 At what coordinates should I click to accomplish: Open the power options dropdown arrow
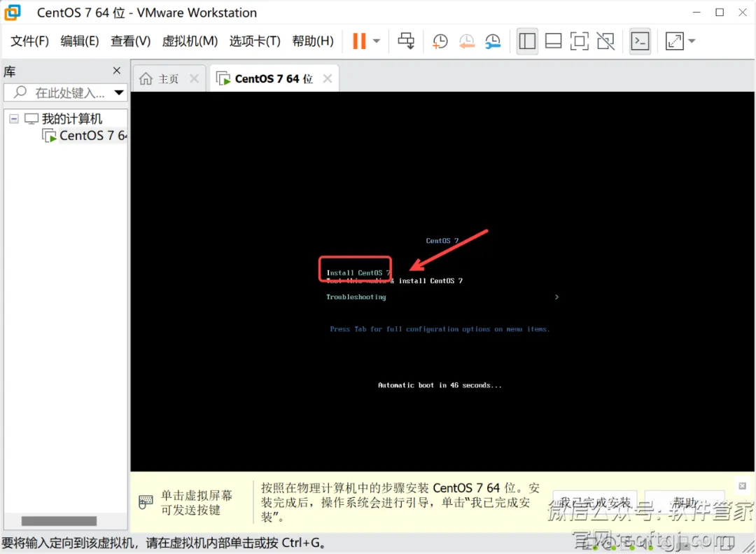377,41
